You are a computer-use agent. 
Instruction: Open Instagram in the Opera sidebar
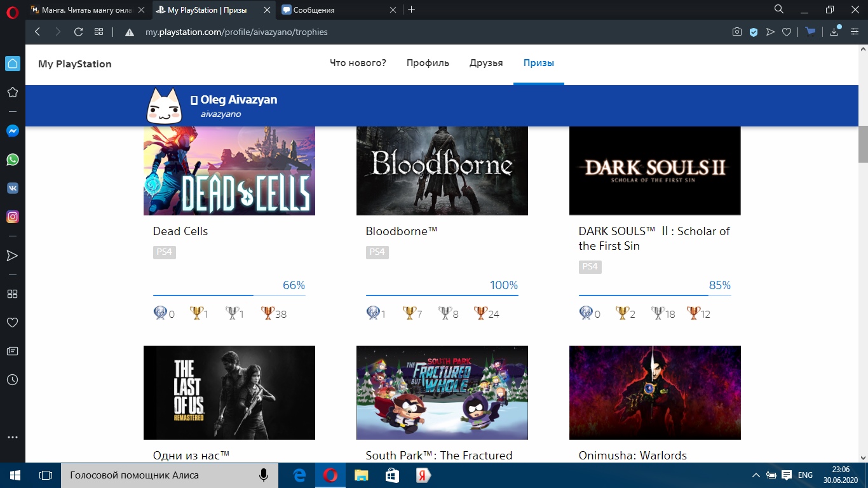(x=12, y=217)
